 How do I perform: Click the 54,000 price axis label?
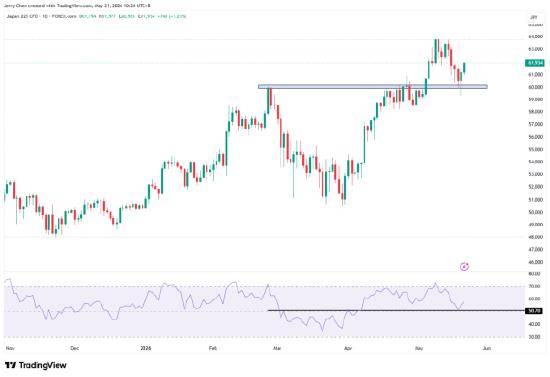(535, 162)
